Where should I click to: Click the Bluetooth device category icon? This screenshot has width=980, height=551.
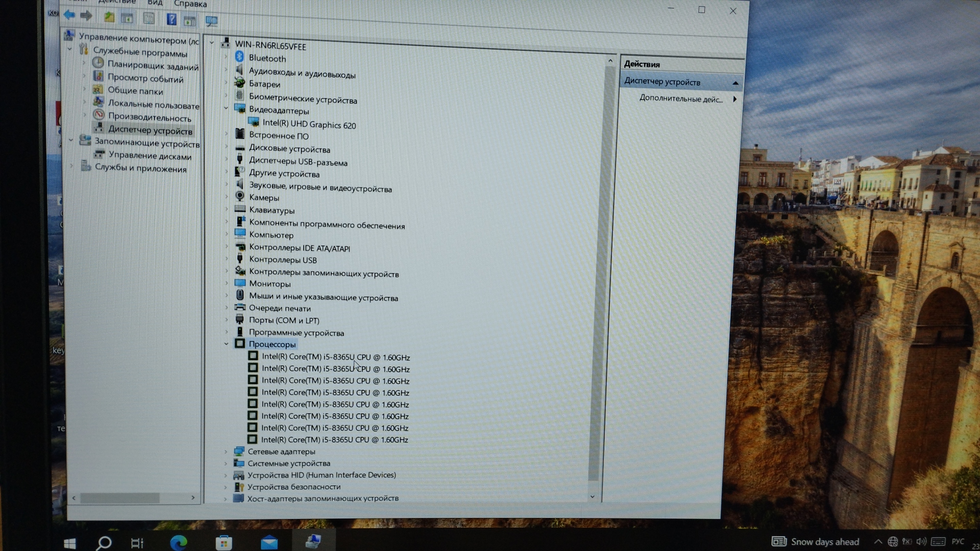[239, 57]
